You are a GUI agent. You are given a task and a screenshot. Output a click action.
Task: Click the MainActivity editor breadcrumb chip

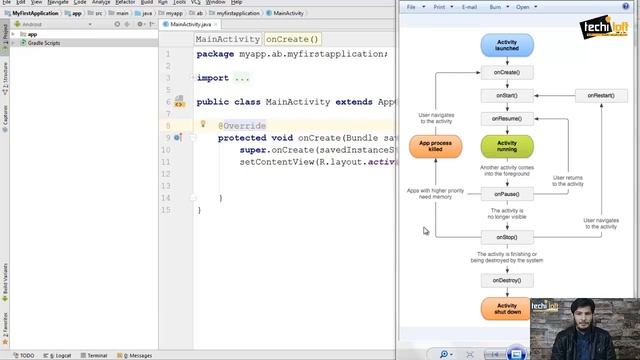pyautogui.click(x=228, y=39)
